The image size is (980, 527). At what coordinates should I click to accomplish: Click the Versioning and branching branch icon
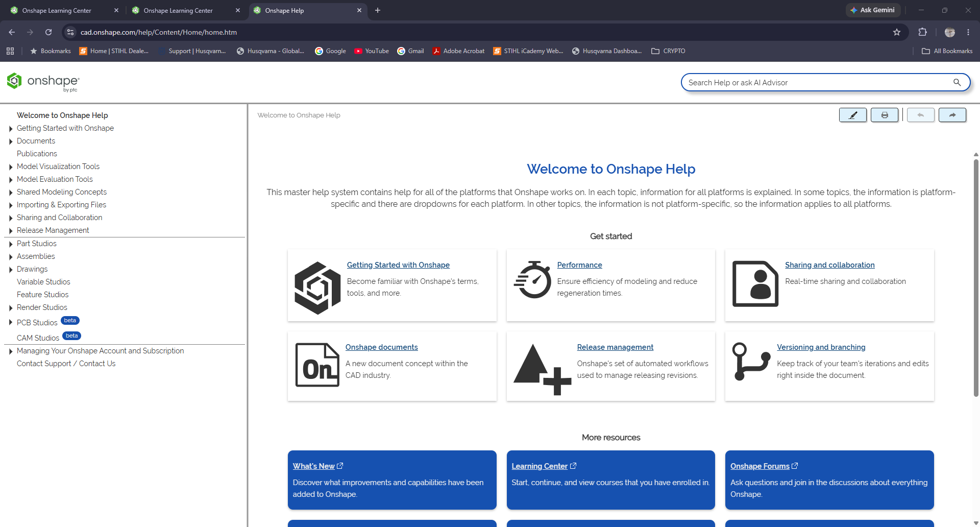point(751,362)
